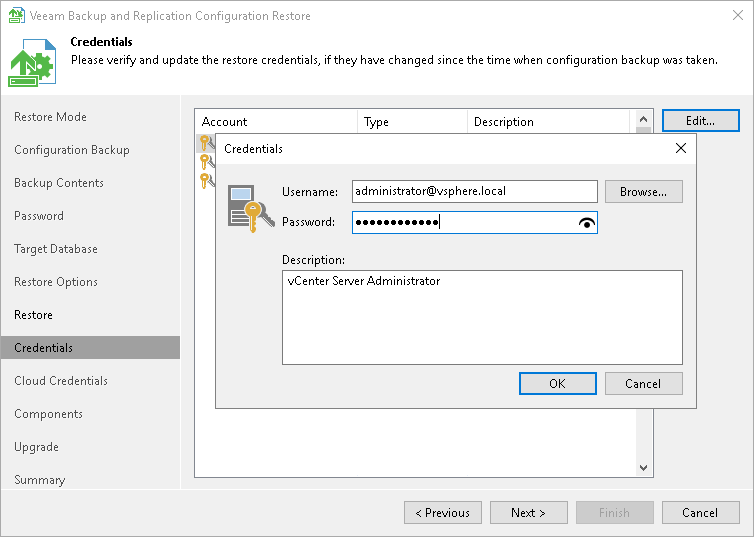Click the Username input field
The width and height of the screenshot is (754, 537).
[x=474, y=191]
